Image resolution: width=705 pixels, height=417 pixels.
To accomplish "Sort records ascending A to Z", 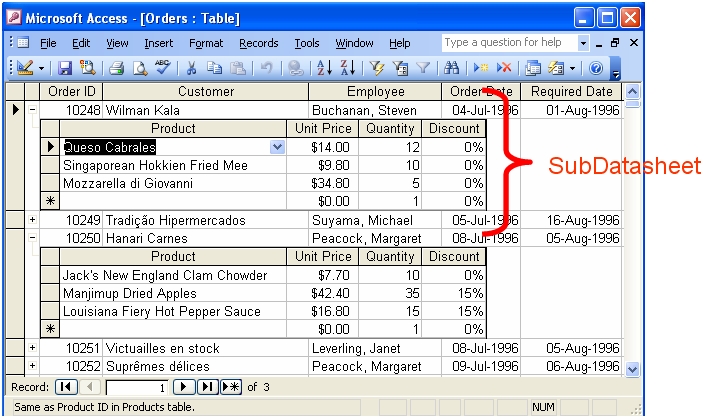I will click(324, 68).
